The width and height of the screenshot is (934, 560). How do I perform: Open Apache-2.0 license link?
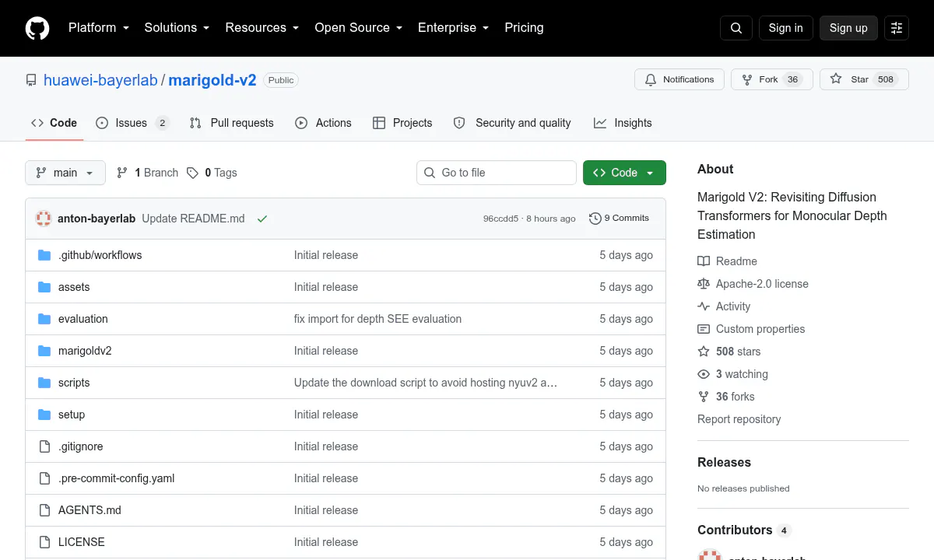(753, 284)
